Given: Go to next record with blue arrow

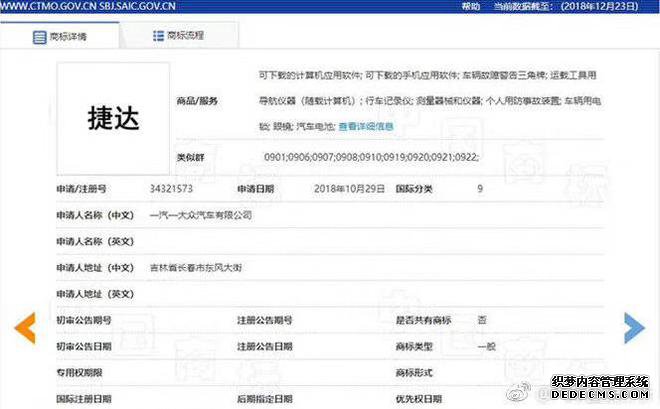Looking at the screenshot, I should tap(634, 328).
